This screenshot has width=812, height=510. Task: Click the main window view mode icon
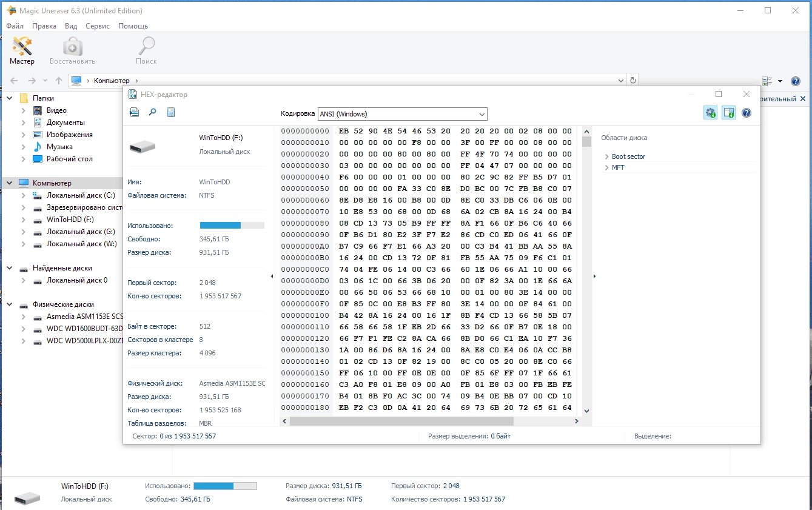[x=767, y=81]
